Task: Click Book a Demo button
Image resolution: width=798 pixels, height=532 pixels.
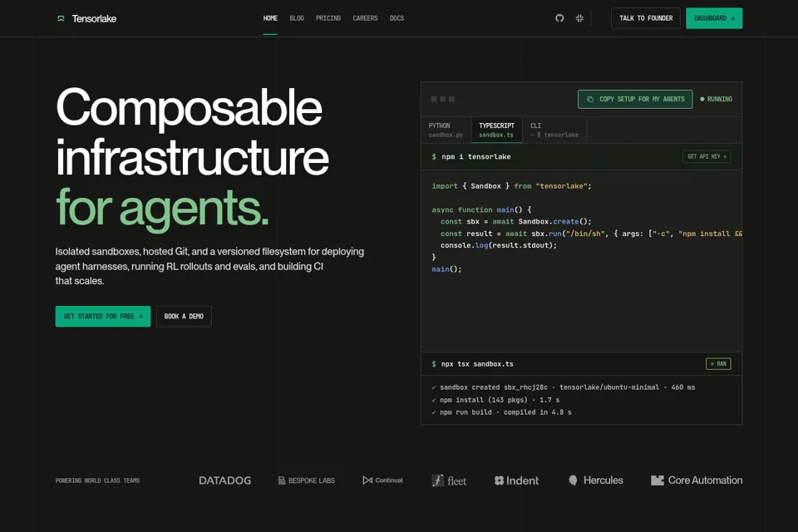Action: 184,316
